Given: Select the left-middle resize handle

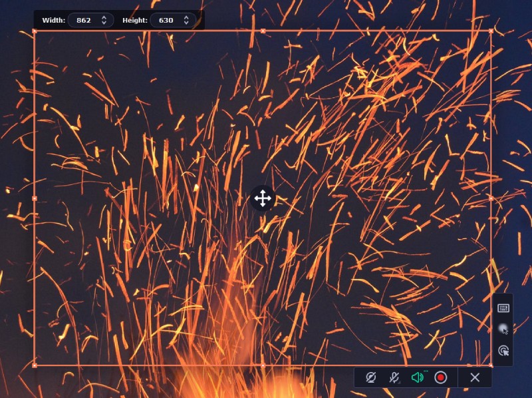Looking at the screenshot, I should 35,198.
